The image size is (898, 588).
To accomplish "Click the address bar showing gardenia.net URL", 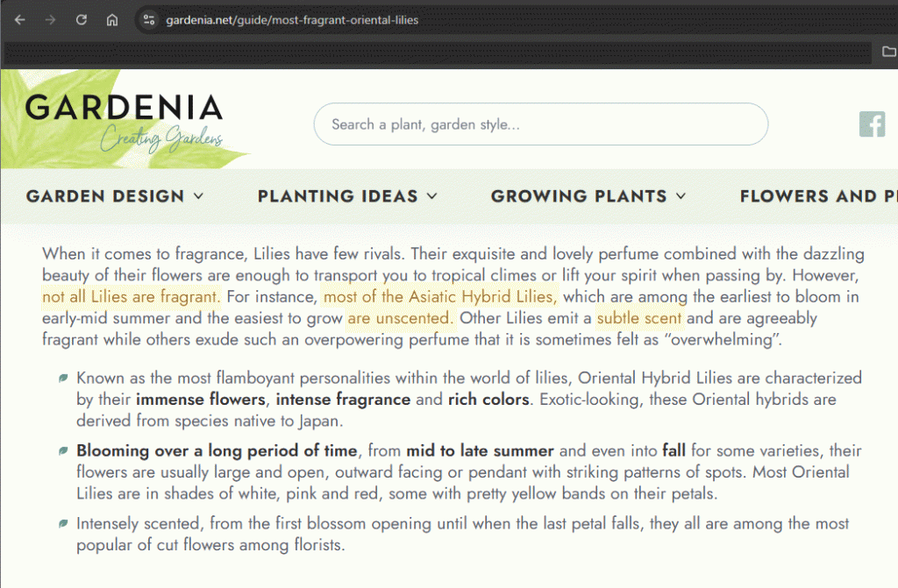I will coord(292,19).
